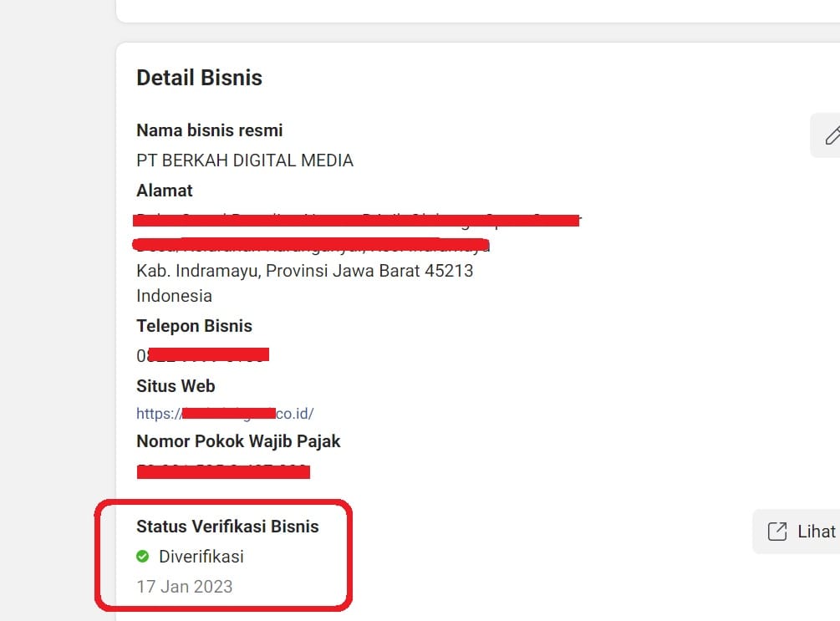Screen dimensions: 840x621
Task: Click the redacted tax number value
Action: pyautogui.click(x=223, y=471)
